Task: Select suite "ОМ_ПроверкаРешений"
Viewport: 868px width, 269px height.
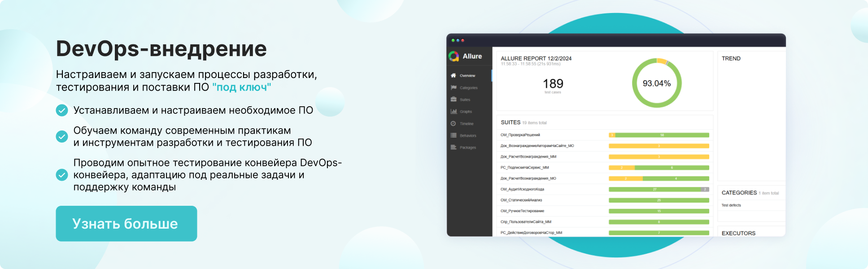Action: [520, 135]
